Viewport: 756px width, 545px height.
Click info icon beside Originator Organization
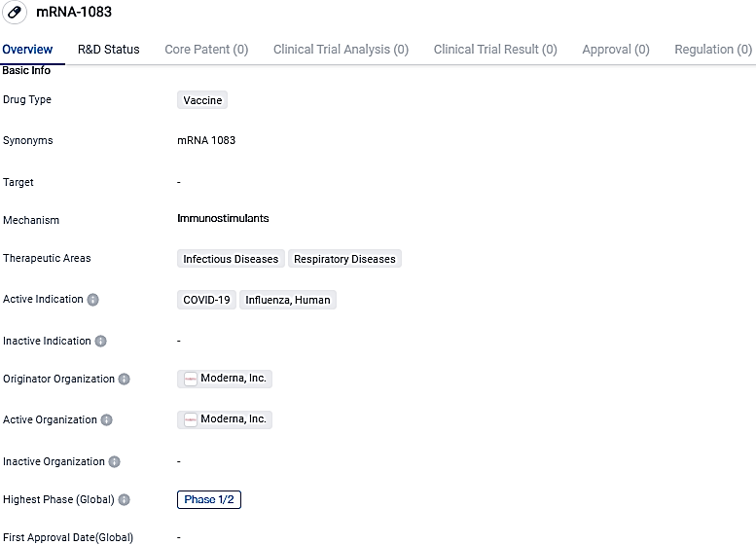pyautogui.click(x=125, y=380)
